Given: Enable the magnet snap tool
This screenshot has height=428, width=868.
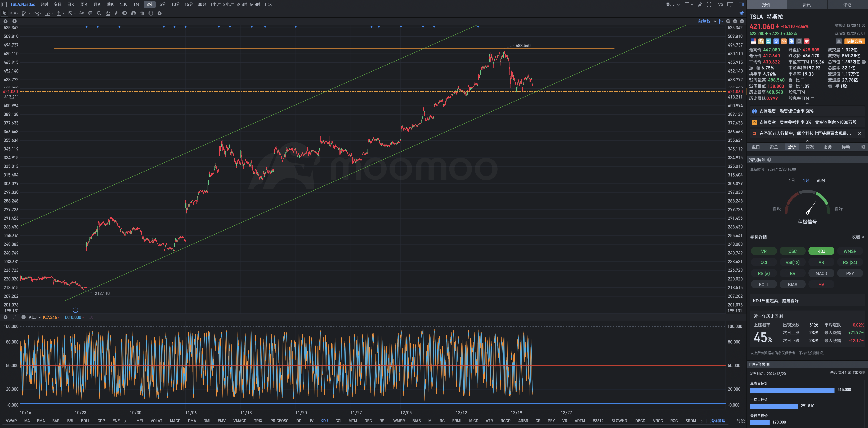Looking at the screenshot, I should (x=133, y=13).
